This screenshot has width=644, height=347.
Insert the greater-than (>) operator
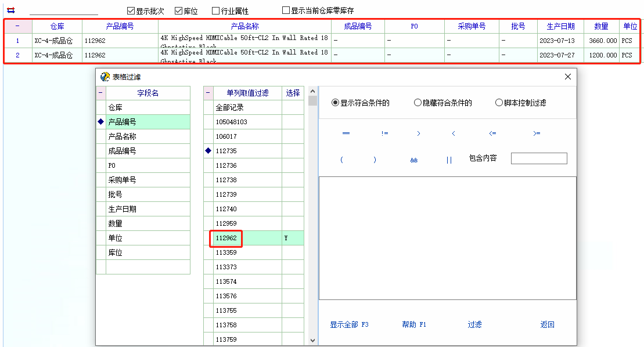[419, 133]
